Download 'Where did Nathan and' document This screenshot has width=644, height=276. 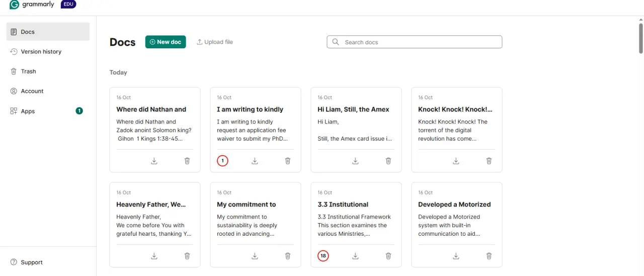pyautogui.click(x=154, y=161)
